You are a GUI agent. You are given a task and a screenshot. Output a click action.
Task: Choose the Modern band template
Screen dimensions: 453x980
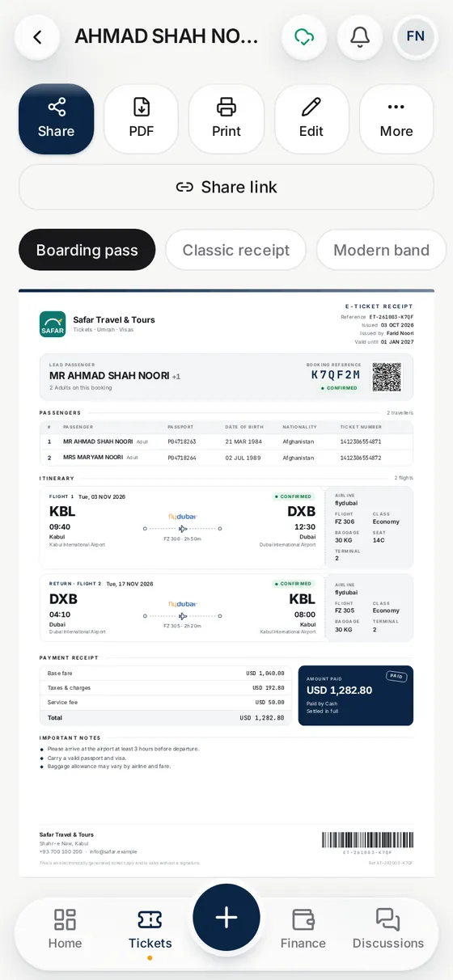click(381, 250)
